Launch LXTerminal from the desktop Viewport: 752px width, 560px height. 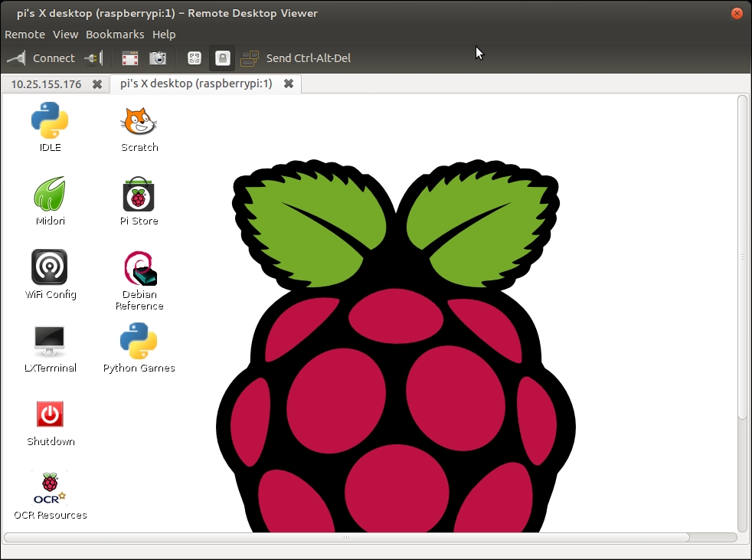click(50, 341)
